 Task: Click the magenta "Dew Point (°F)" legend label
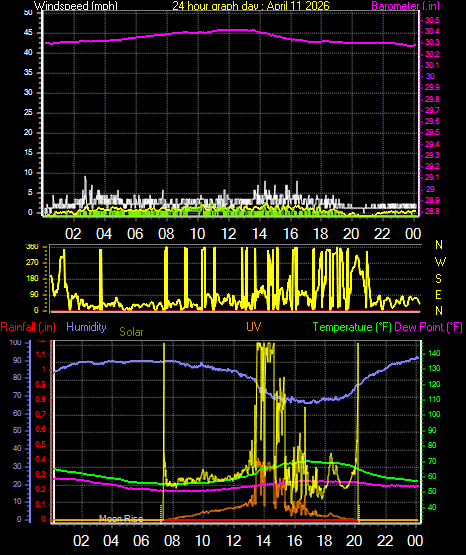[428, 327]
